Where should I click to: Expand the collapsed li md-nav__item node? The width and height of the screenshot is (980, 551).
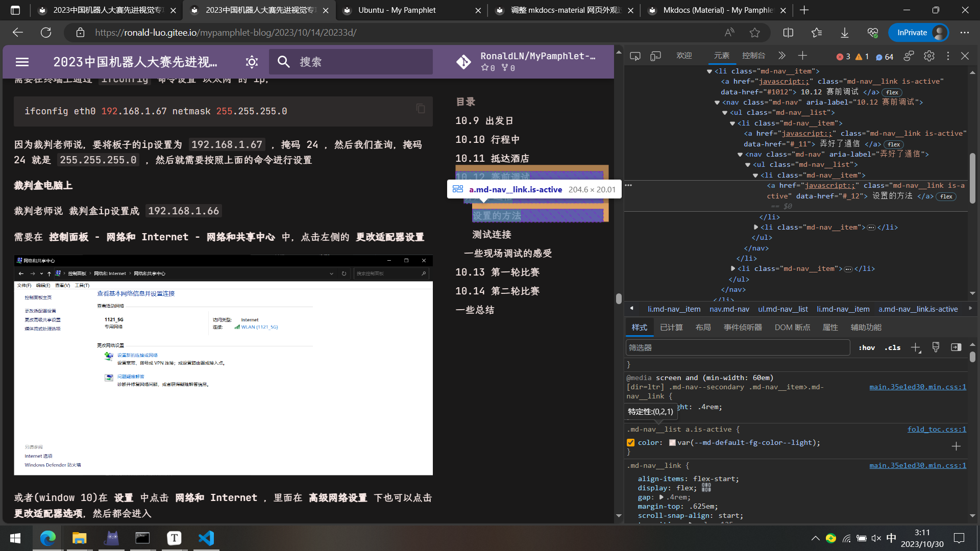tap(756, 227)
